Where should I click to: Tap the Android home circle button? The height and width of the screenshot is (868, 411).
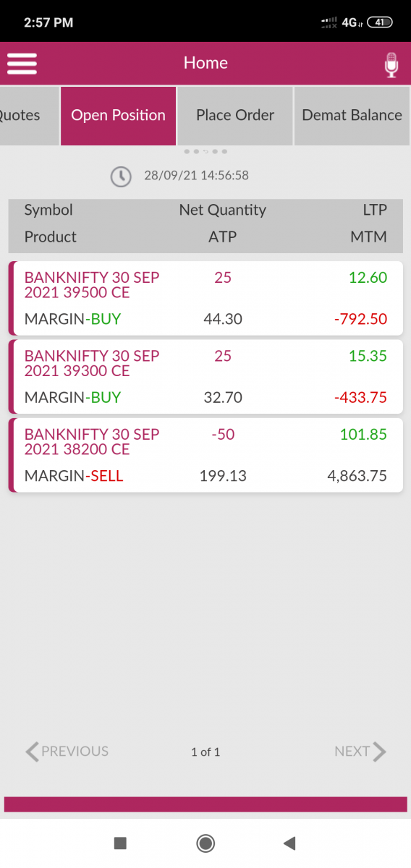coord(205,843)
